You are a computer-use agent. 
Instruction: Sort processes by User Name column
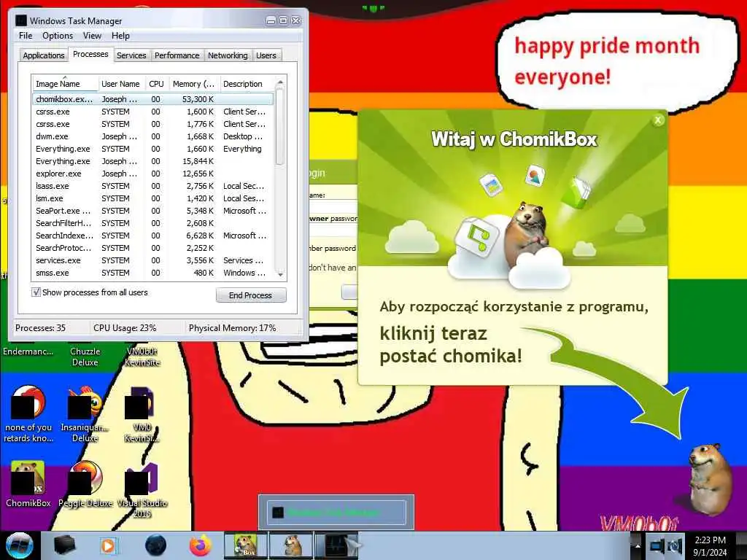click(x=121, y=84)
